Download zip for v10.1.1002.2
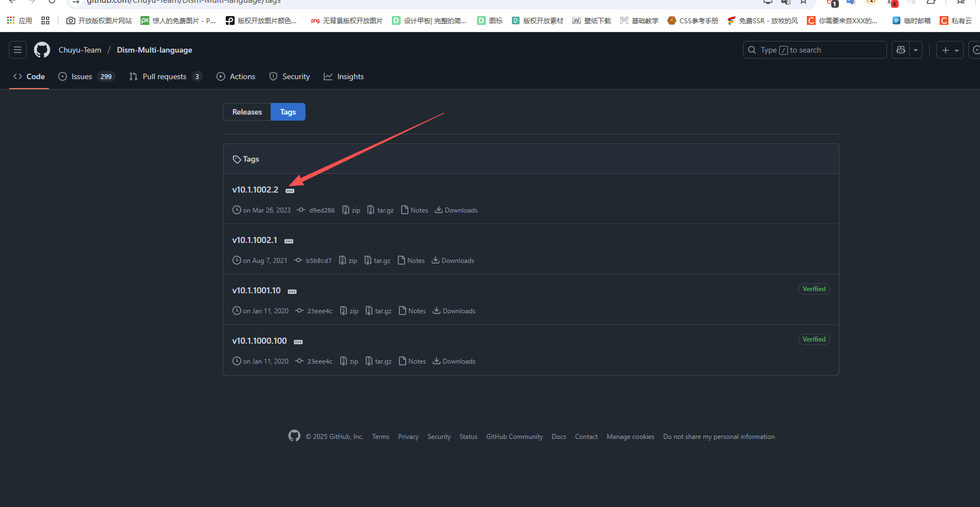980x507 pixels. pyautogui.click(x=351, y=210)
